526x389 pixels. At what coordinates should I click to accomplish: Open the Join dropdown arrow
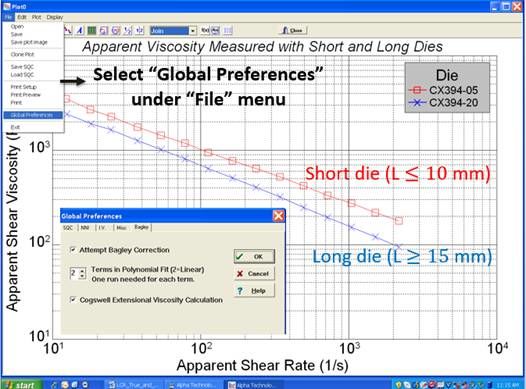(193, 31)
